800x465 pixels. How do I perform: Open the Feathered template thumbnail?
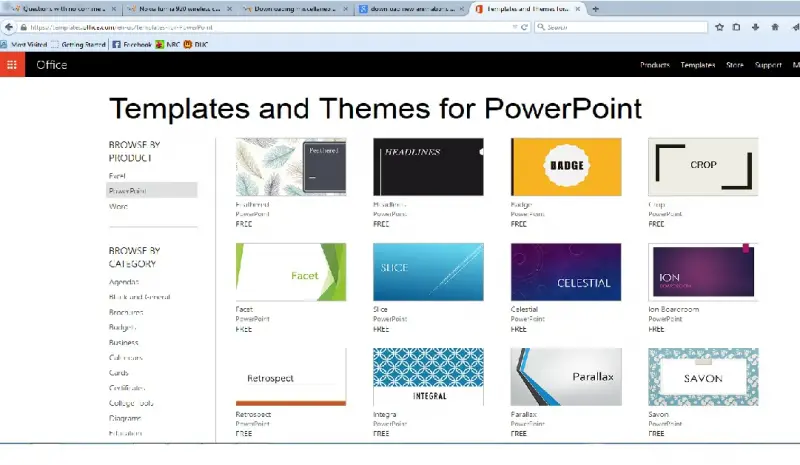(291, 167)
